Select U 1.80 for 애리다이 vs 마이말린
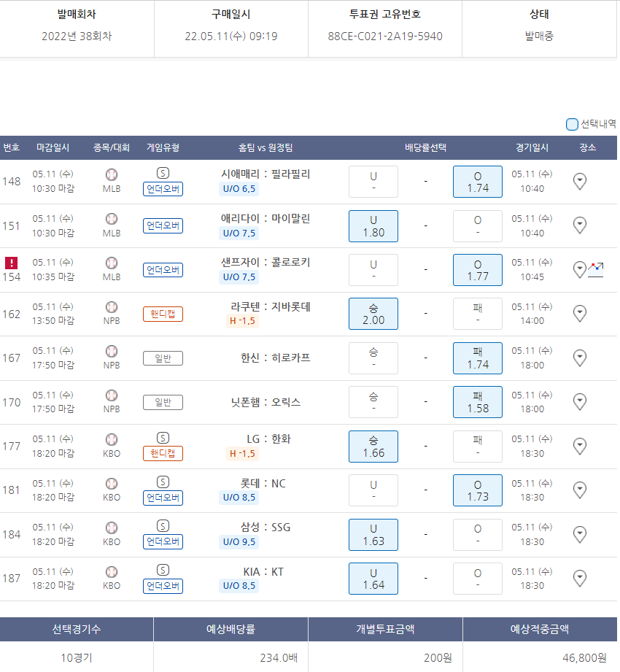The image size is (620, 672). [x=373, y=226]
